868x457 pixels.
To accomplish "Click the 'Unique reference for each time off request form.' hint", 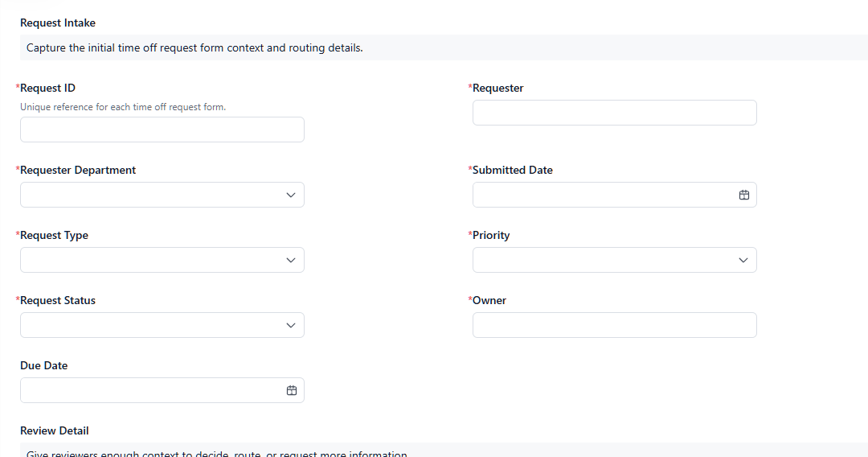I will click(123, 107).
